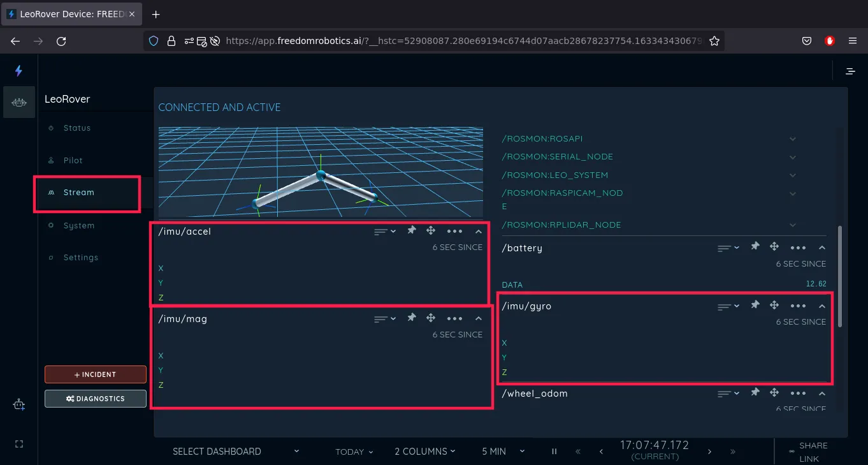This screenshot has height=465, width=868.
Task: Click the Freedom Robotics lightning logo
Action: (x=18, y=71)
